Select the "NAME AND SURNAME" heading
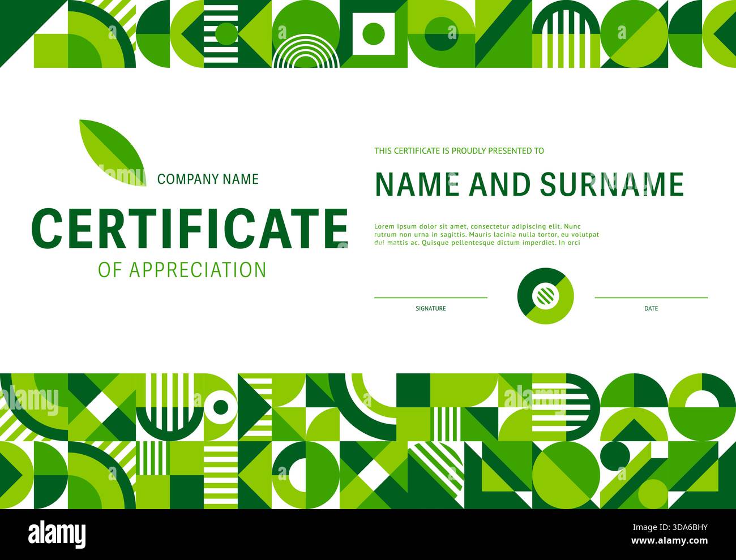Image resolution: width=736 pixels, height=560 pixels. click(x=529, y=184)
